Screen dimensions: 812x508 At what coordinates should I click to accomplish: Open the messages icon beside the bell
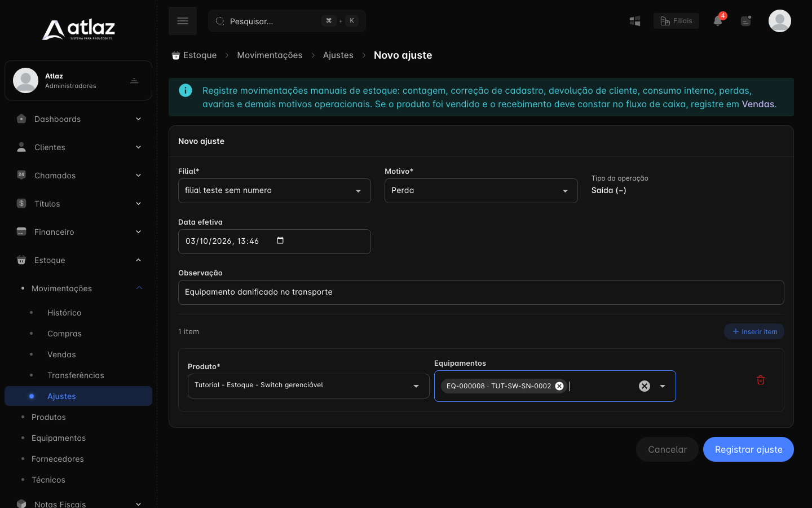(x=746, y=21)
